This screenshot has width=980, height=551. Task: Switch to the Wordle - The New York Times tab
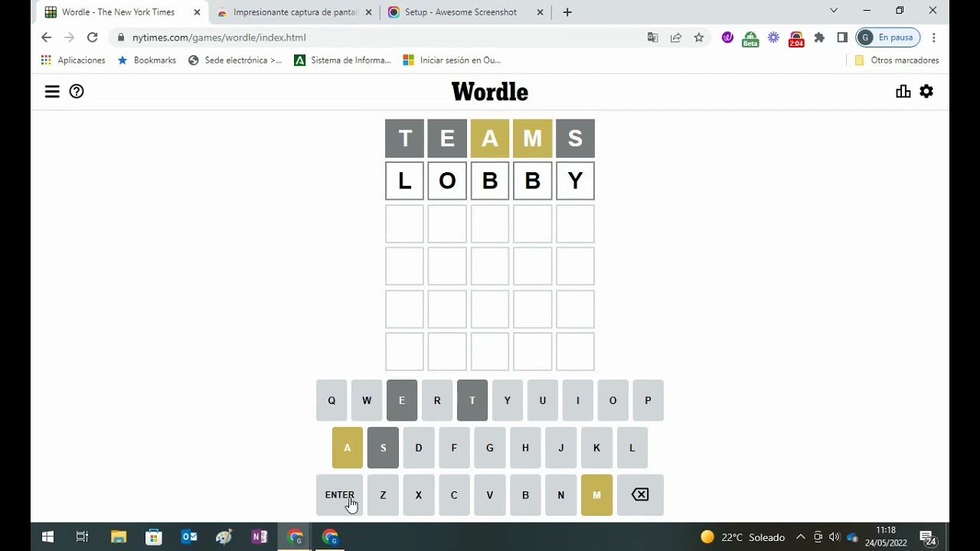[x=118, y=12]
